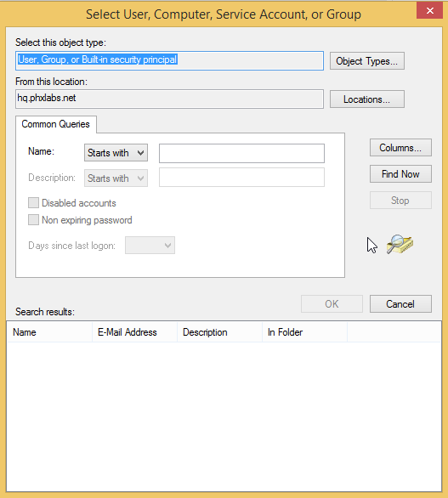This screenshot has height=498, width=448.
Task: Sort results by Name column header
Action: (49, 332)
